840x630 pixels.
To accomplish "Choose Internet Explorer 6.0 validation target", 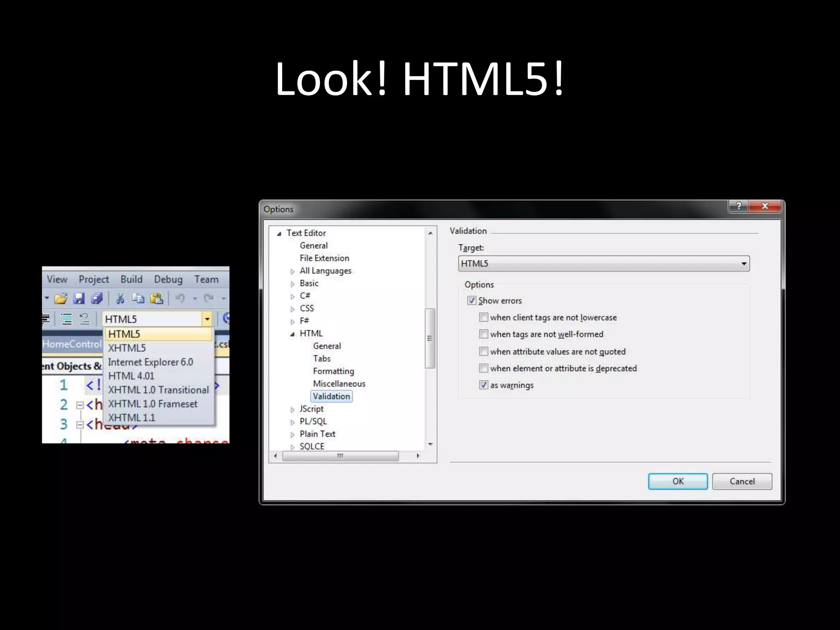I will tap(159, 362).
